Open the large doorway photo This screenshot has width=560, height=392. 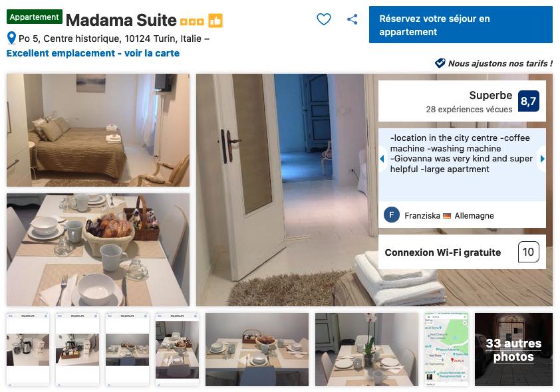(x=286, y=190)
